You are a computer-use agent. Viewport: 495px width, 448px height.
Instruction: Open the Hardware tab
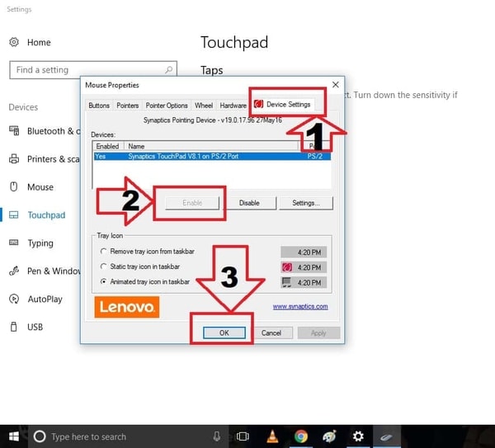233,106
